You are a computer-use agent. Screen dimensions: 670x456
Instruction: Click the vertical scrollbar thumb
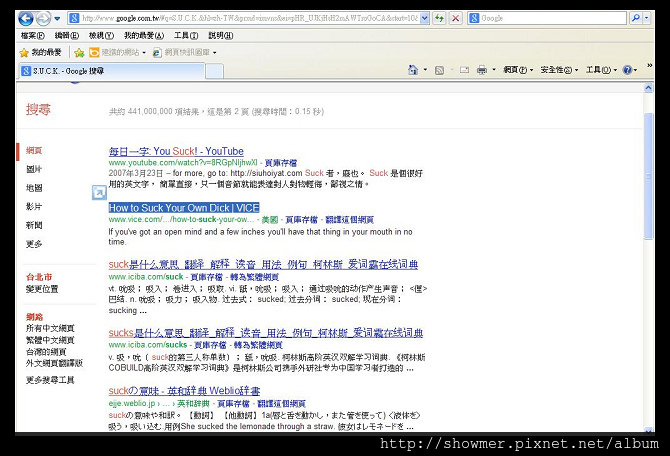point(648,176)
